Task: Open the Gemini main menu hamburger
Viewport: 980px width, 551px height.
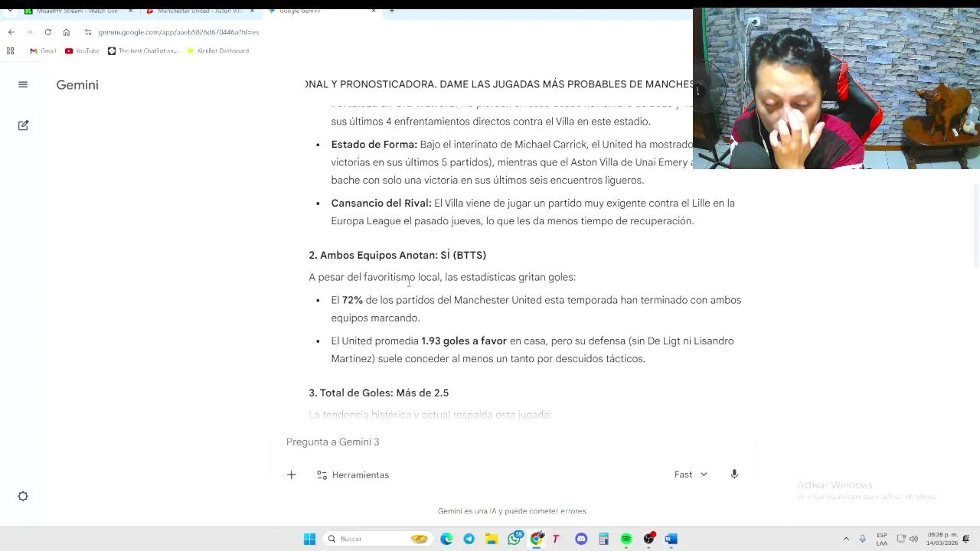Action: (x=23, y=85)
